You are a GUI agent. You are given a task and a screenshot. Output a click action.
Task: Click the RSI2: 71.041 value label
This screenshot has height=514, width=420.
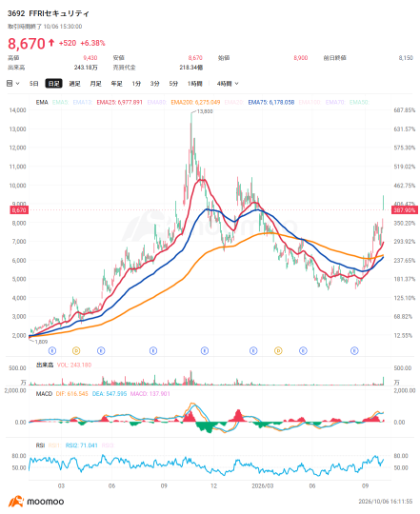tap(81, 445)
